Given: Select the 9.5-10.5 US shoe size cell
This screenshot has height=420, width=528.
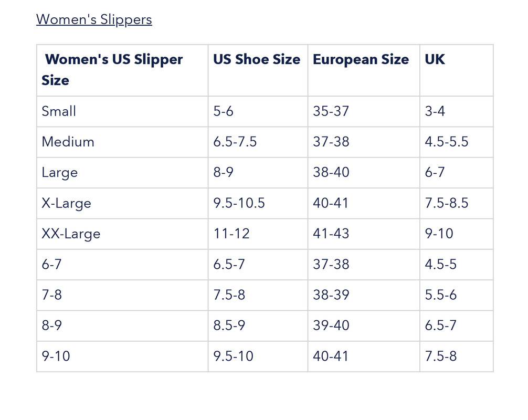Looking at the screenshot, I should pos(239,203).
